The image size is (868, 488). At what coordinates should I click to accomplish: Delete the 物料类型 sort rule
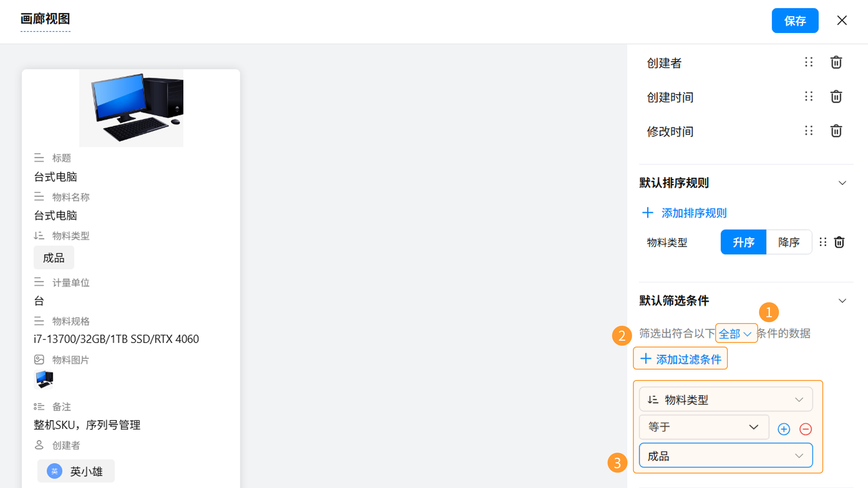[839, 242]
